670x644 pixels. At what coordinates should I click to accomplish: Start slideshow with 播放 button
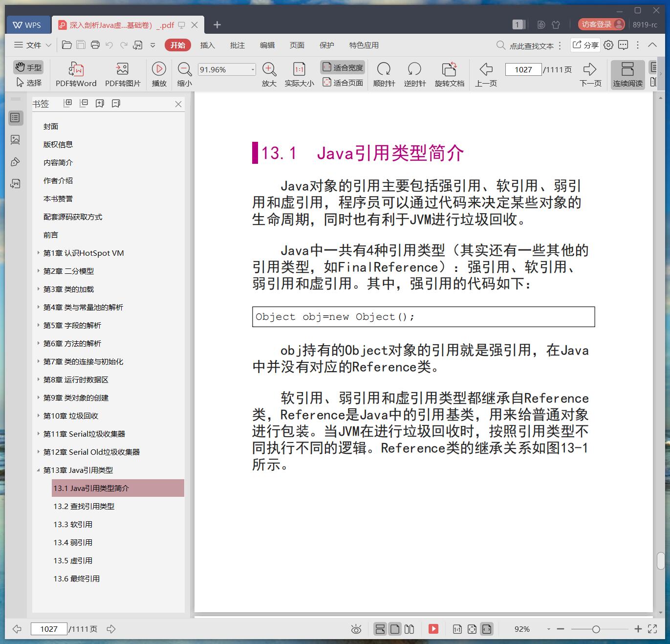pos(159,74)
